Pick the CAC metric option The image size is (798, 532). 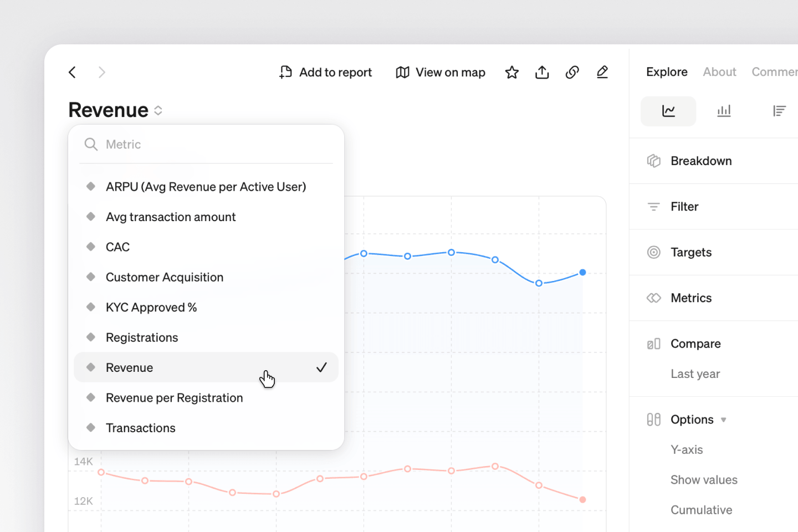(x=206, y=247)
